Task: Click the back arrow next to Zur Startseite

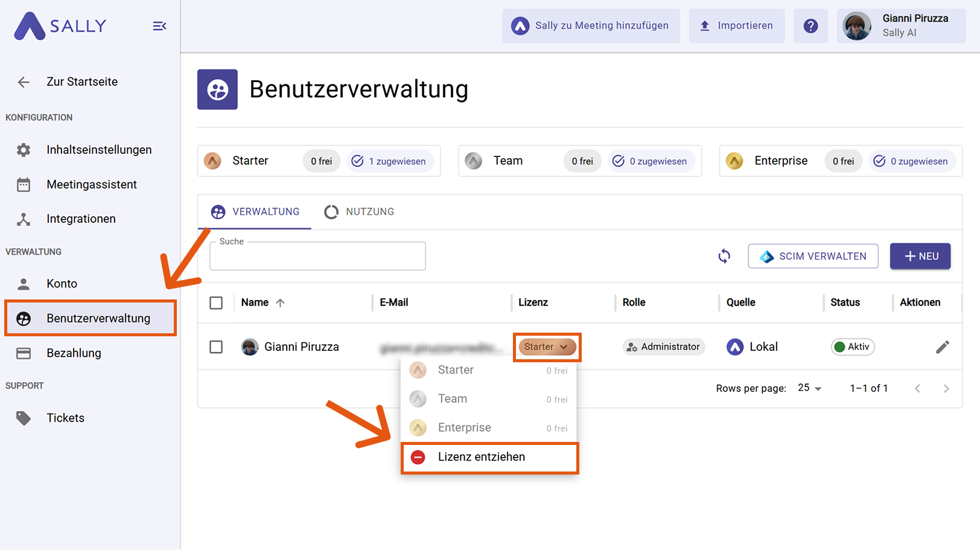Action: [23, 82]
